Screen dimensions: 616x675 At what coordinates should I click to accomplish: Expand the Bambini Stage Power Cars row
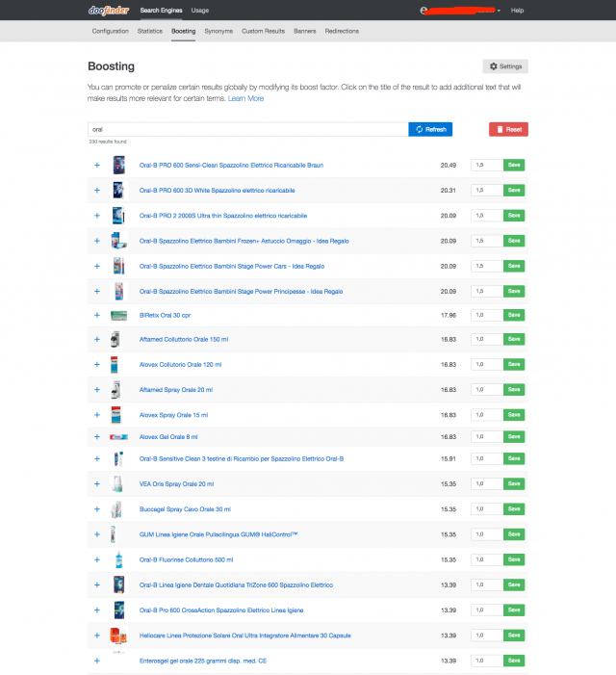(x=97, y=266)
